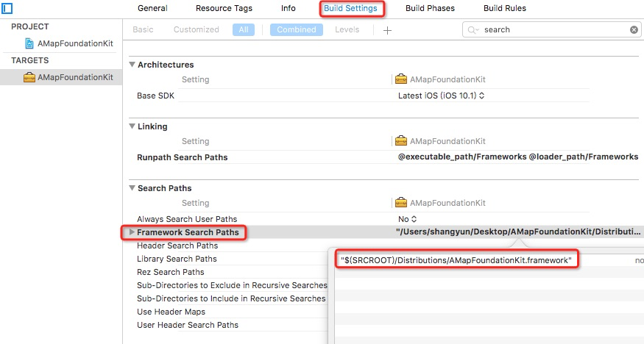Toggle the All settings filter

(242, 30)
